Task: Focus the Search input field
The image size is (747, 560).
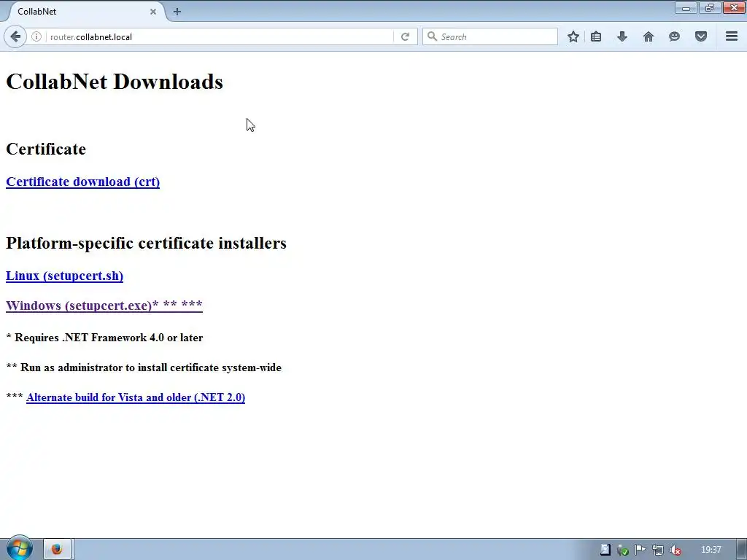Action: coord(489,36)
